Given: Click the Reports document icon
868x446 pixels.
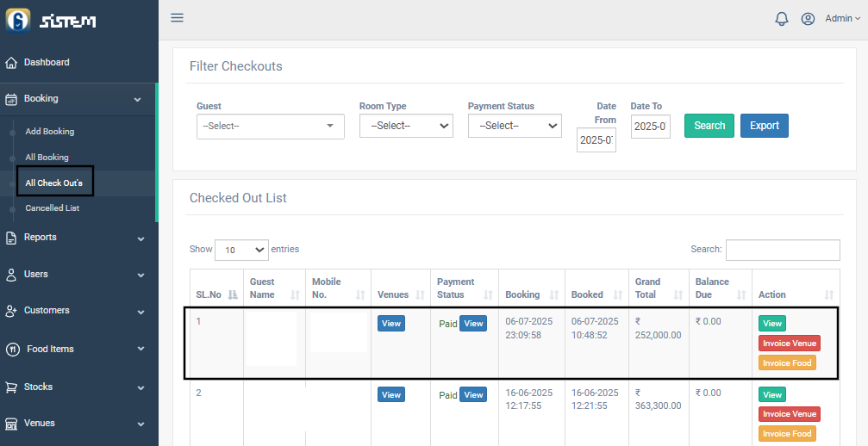Looking at the screenshot, I should 11,238.
